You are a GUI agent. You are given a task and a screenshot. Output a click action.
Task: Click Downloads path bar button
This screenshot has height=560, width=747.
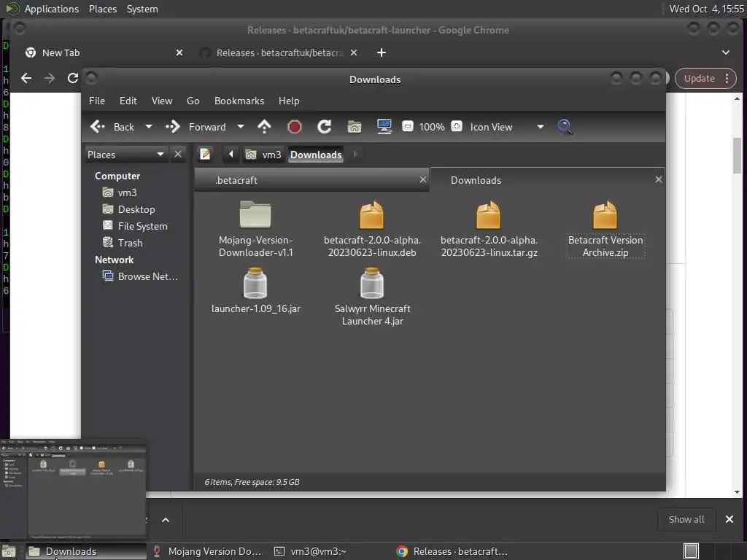(x=316, y=155)
